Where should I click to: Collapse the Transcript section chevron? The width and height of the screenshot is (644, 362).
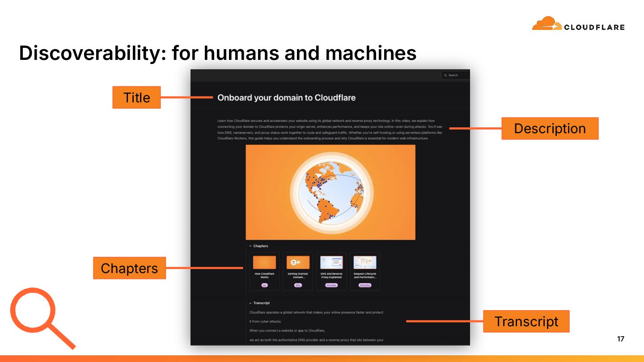(250, 303)
